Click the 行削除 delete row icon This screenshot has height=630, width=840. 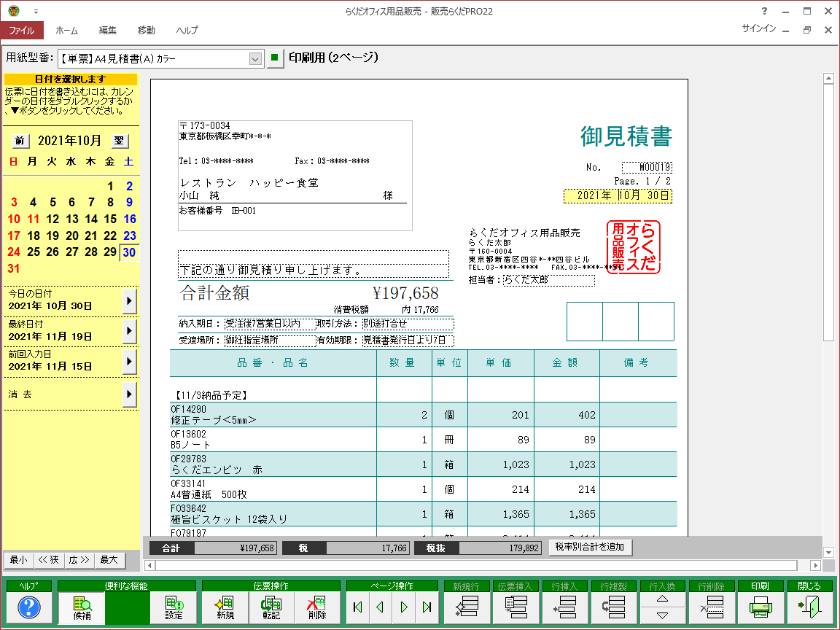(712, 607)
